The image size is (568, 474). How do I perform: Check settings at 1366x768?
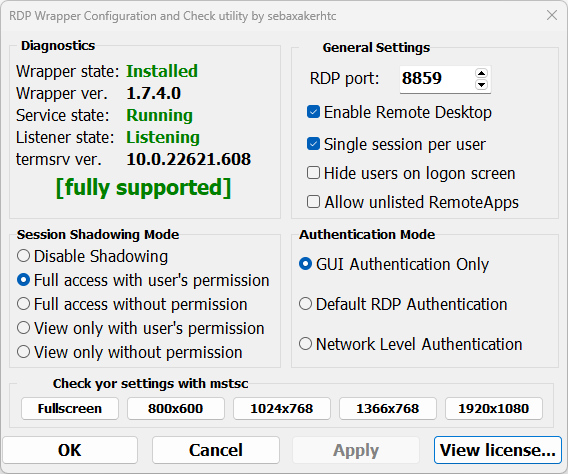coord(388,408)
